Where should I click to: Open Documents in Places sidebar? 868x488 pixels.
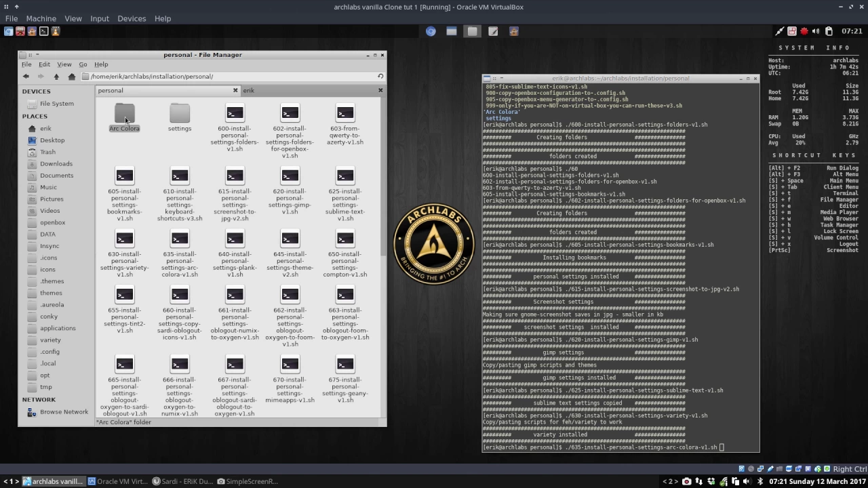point(56,176)
